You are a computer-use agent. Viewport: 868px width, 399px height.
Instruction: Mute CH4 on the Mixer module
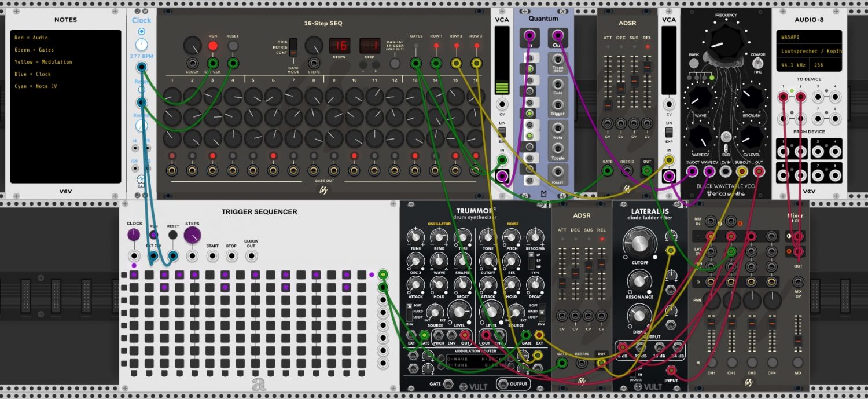tap(772, 362)
